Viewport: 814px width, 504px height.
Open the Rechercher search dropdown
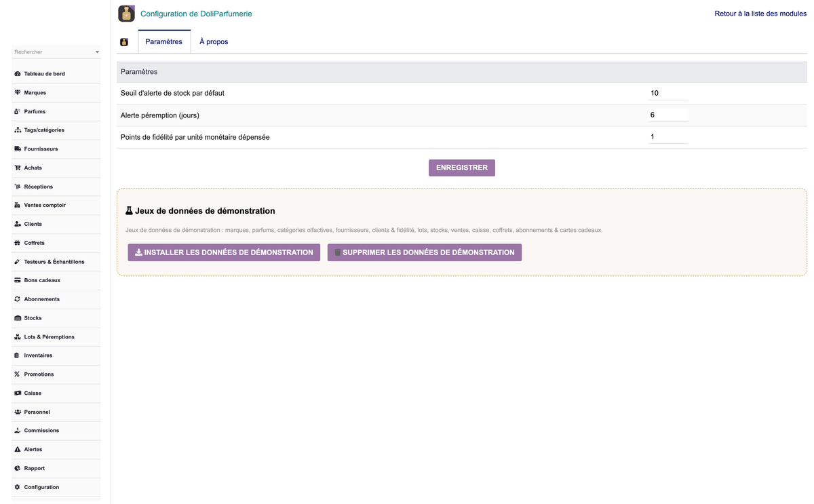click(x=56, y=52)
